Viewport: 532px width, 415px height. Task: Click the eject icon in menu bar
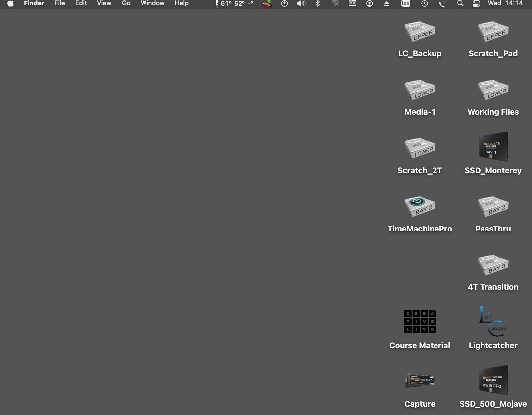tap(387, 4)
